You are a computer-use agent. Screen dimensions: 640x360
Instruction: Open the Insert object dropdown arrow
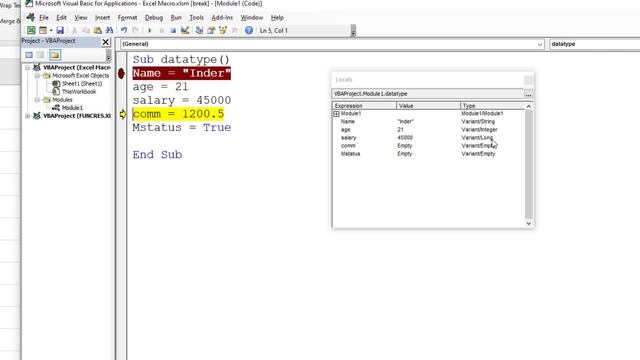[x=51, y=30]
